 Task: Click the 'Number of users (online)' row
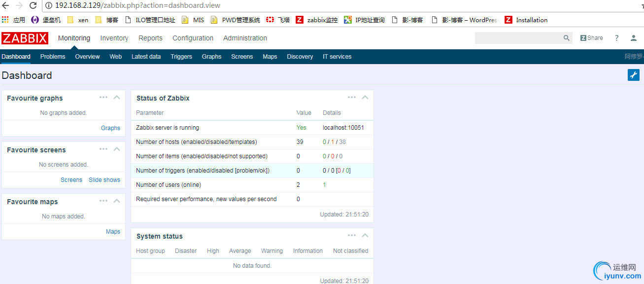click(x=252, y=185)
